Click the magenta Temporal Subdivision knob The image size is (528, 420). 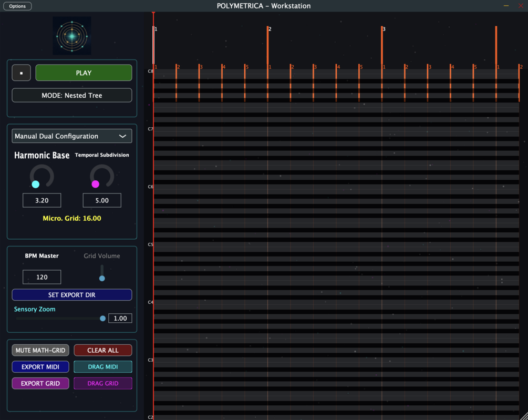coord(102,176)
